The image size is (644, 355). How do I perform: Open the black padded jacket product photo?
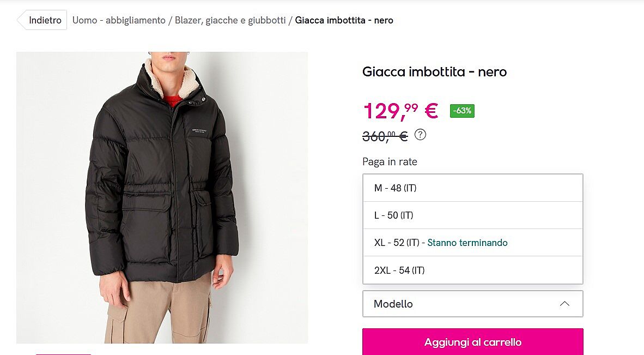tap(162, 197)
